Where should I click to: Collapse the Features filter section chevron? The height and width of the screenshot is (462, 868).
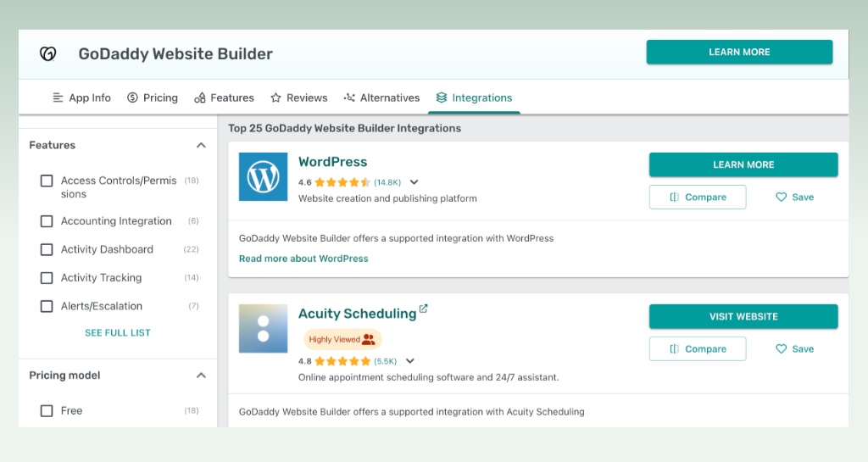201,146
